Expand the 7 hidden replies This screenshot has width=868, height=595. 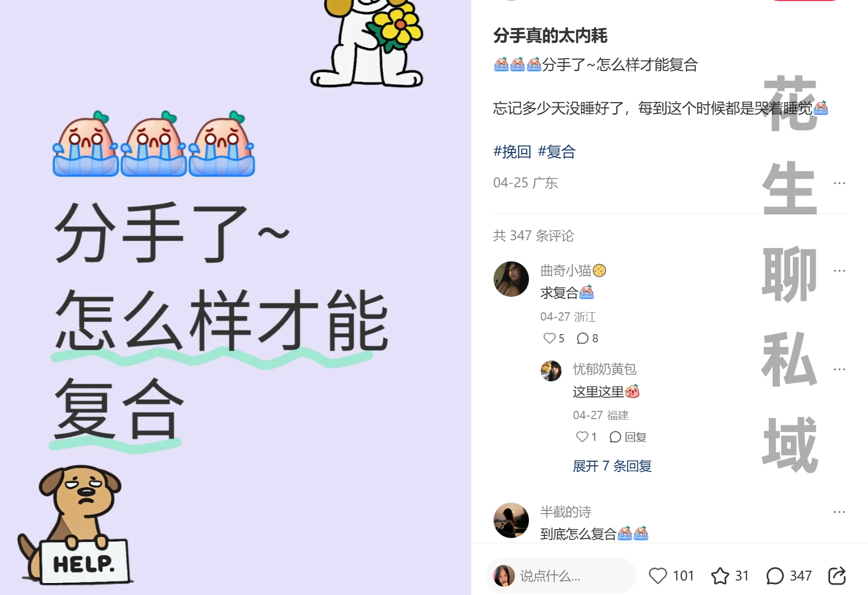(x=612, y=466)
